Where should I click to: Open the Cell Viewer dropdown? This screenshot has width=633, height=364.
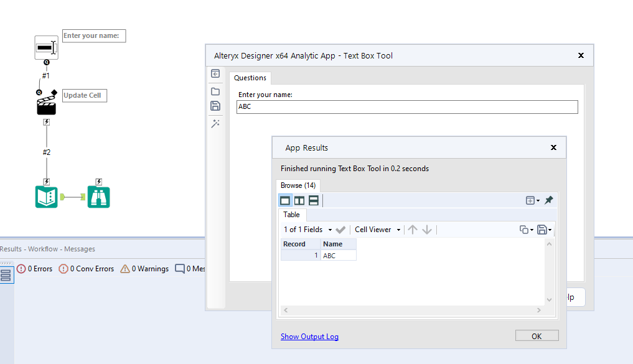point(377,229)
